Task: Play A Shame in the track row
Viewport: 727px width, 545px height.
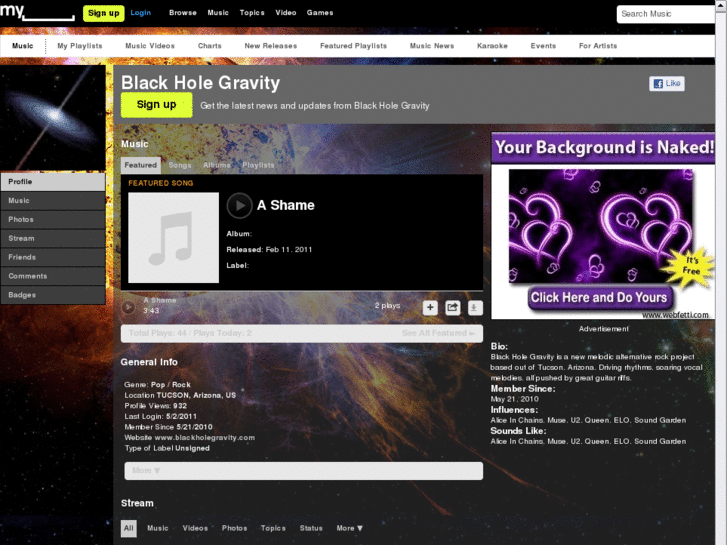Action: (x=128, y=307)
